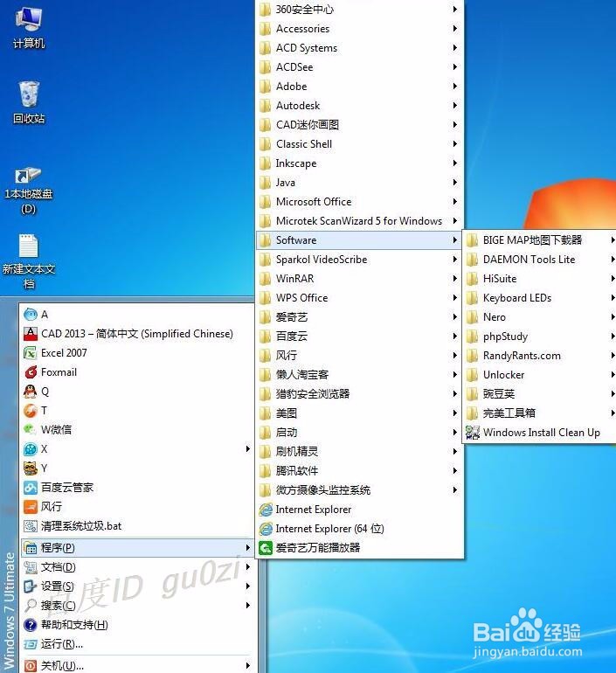Open the HiSuite folder
Image resolution: width=616 pixels, height=673 pixels.
(x=540, y=279)
